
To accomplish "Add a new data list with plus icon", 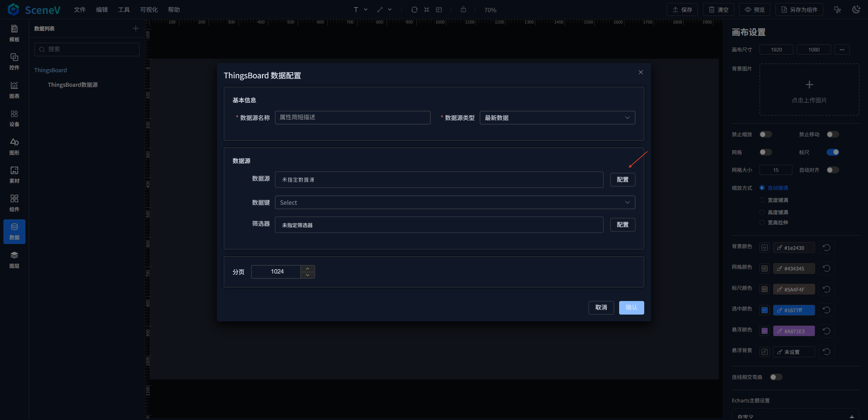I will 136,28.
